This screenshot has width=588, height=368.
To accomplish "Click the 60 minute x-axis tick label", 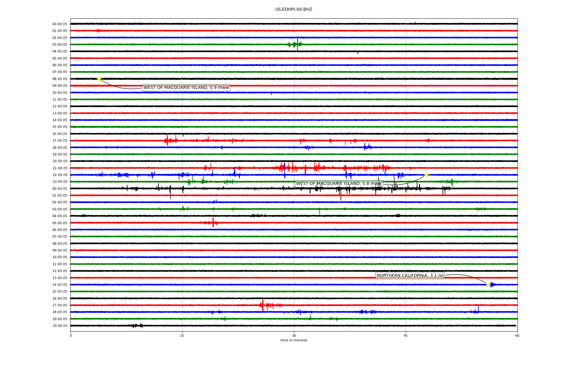I will coord(517,335).
